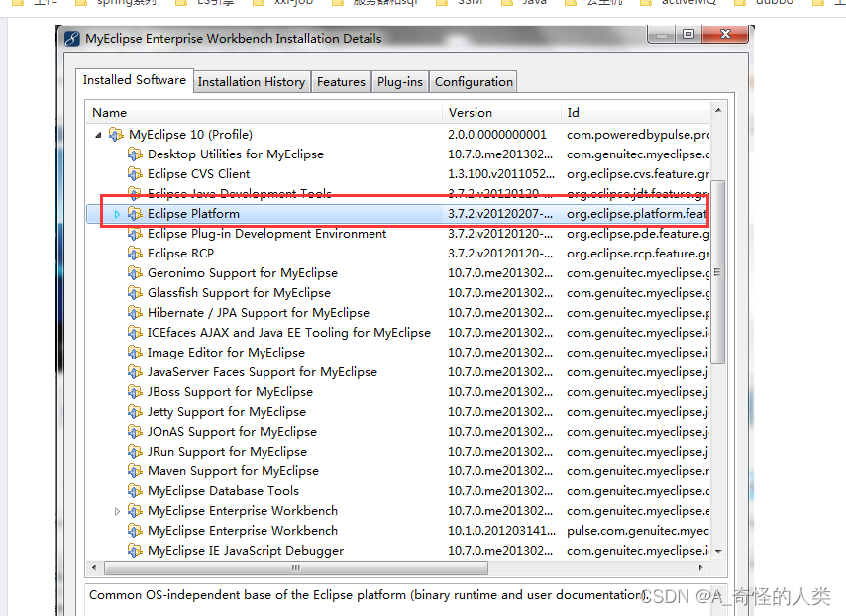
Task: Click the Maven Support for MyEclipse icon
Action: (x=135, y=470)
